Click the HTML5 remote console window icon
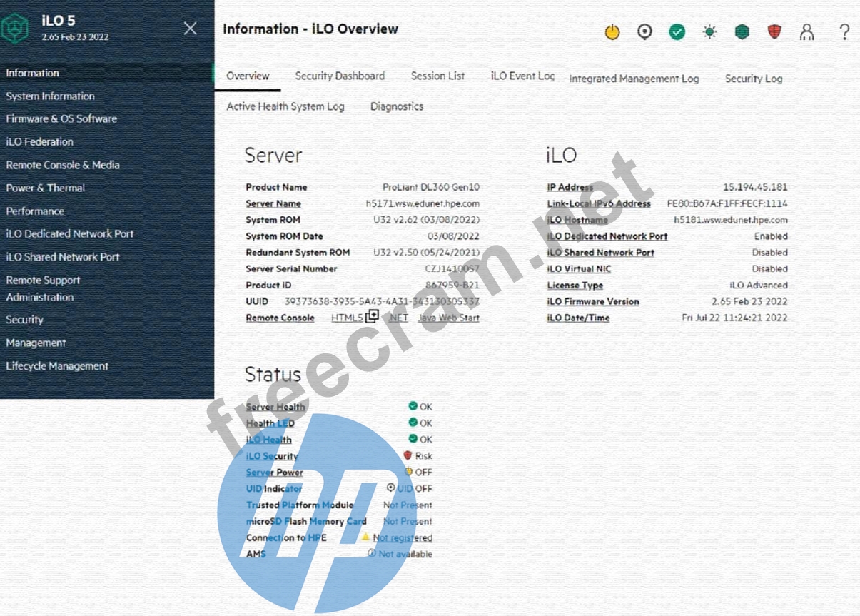The width and height of the screenshot is (860, 616). coord(372,317)
